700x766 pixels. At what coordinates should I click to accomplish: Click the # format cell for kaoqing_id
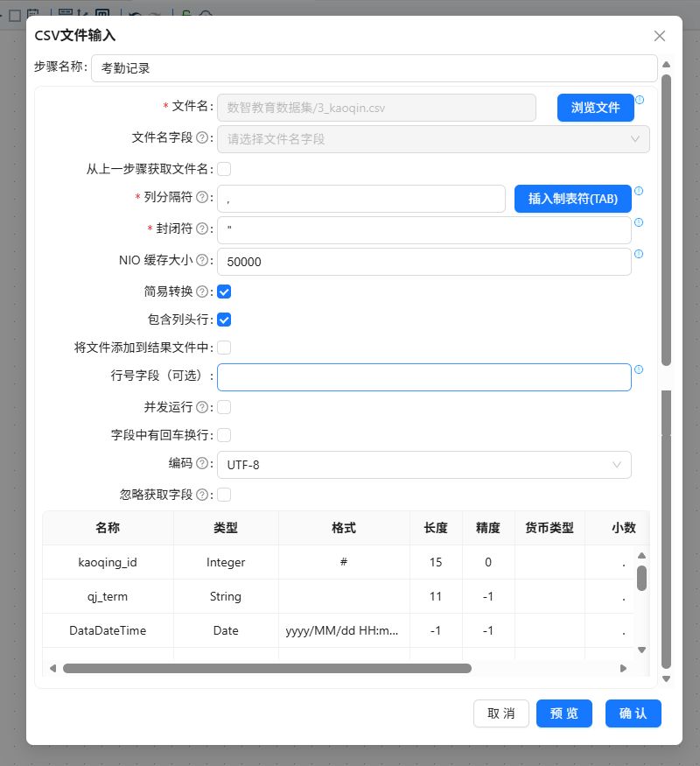[x=344, y=562]
